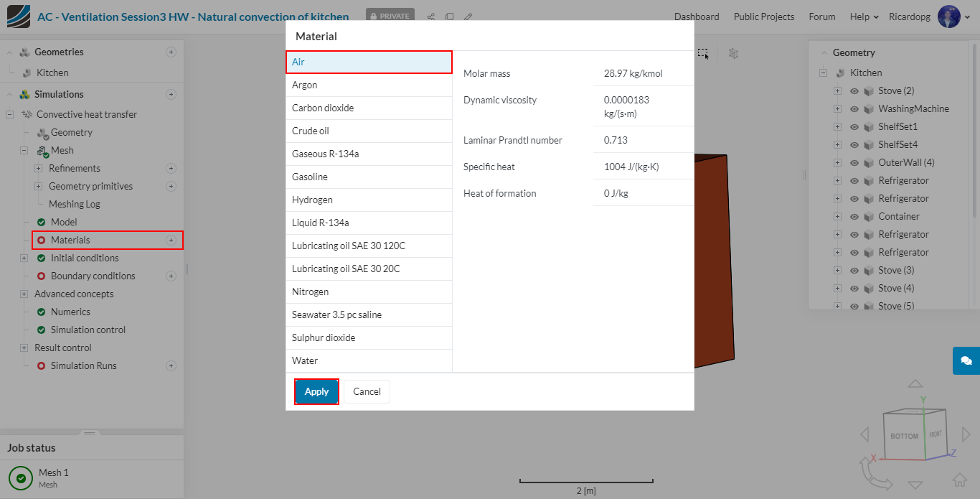Click the geometry panel vertical scrollbar

coord(975,129)
